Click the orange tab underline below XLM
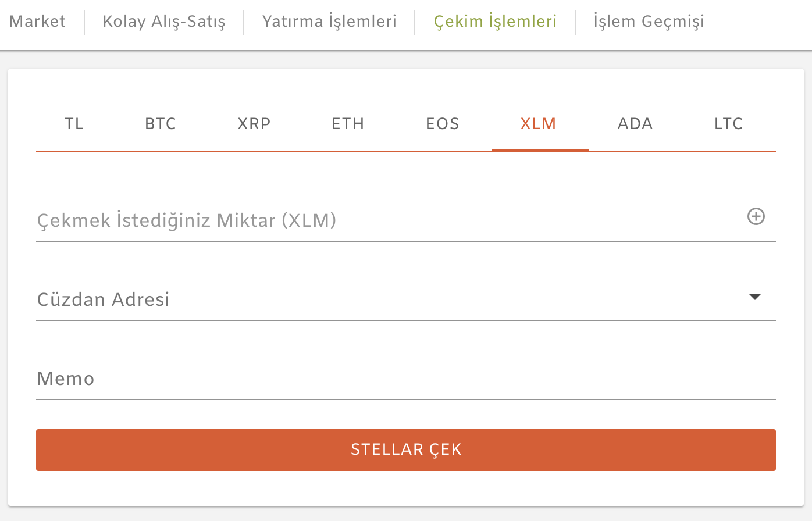 [x=540, y=150]
